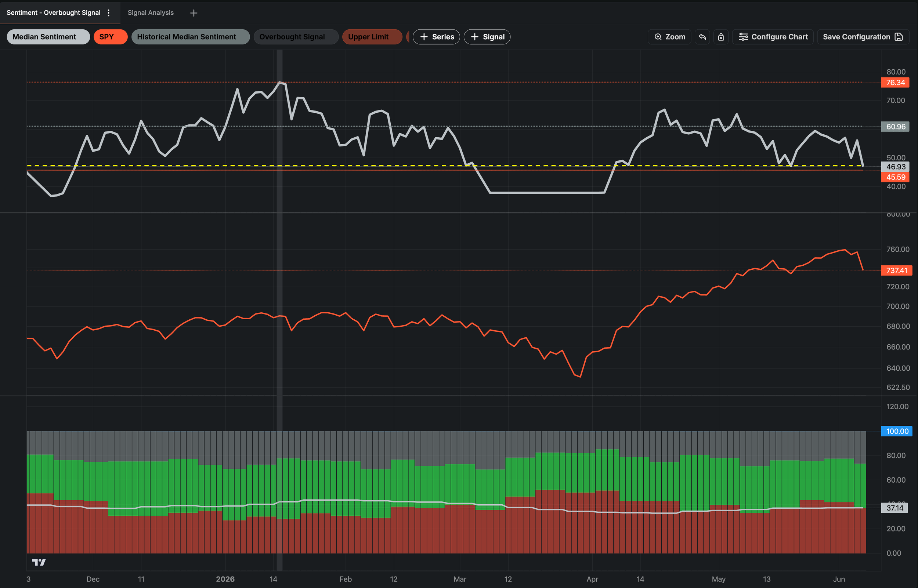Open Configure Chart settings
The width and height of the screenshot is (918, 588).
[773, 37]
